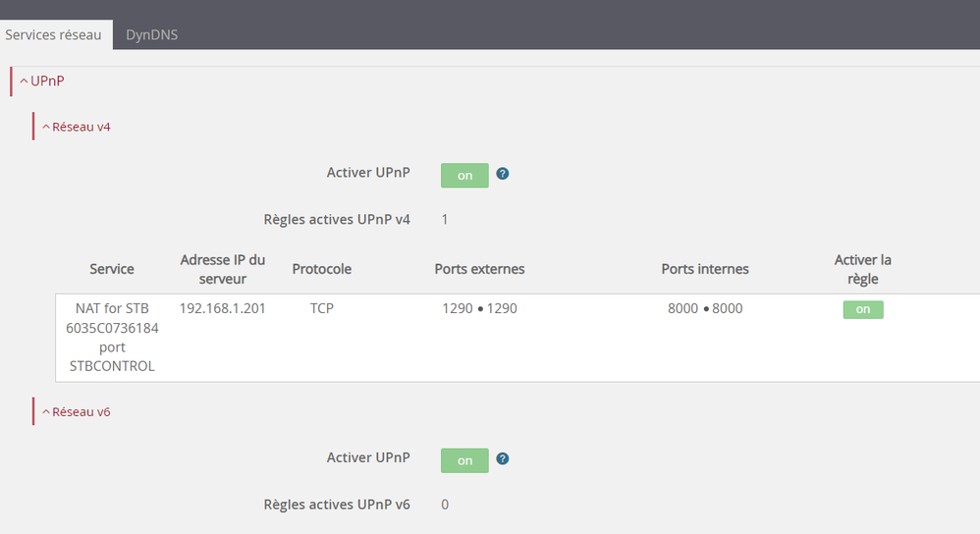Viewport: 980px width, 534px height.
Task: Click the Protocole column header
Action: coord(321,269)
